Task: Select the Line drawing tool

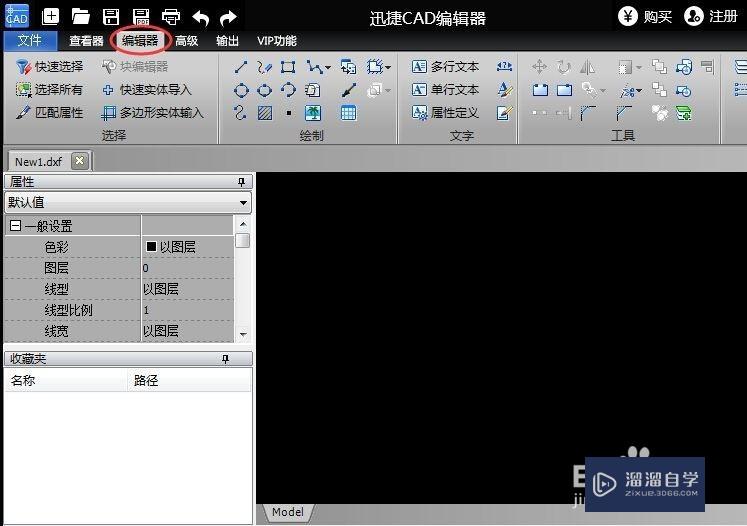Action: pos(241,67)
